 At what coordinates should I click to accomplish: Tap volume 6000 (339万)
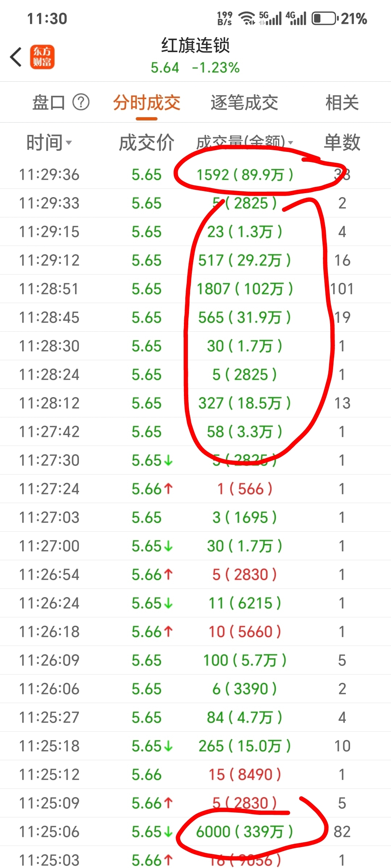click(x=245, y=832)
